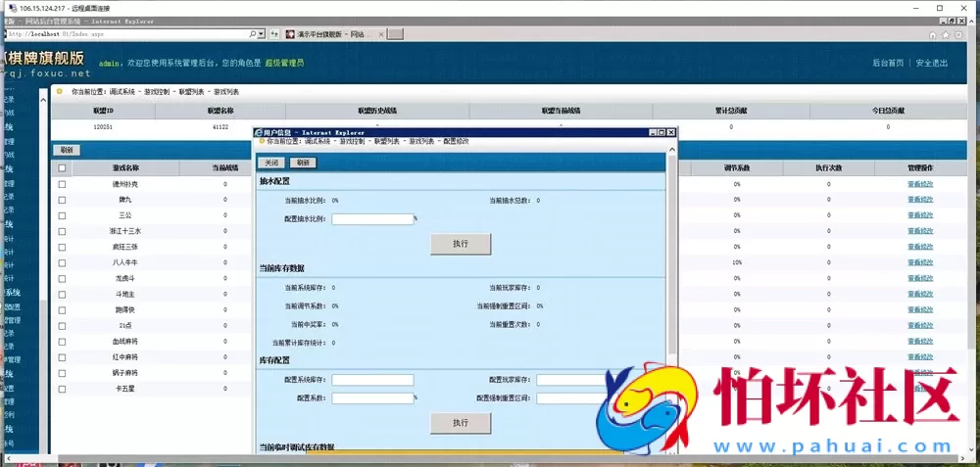
Task: Click the popup scrollbar up arrow
Action: tap(672, 150)
